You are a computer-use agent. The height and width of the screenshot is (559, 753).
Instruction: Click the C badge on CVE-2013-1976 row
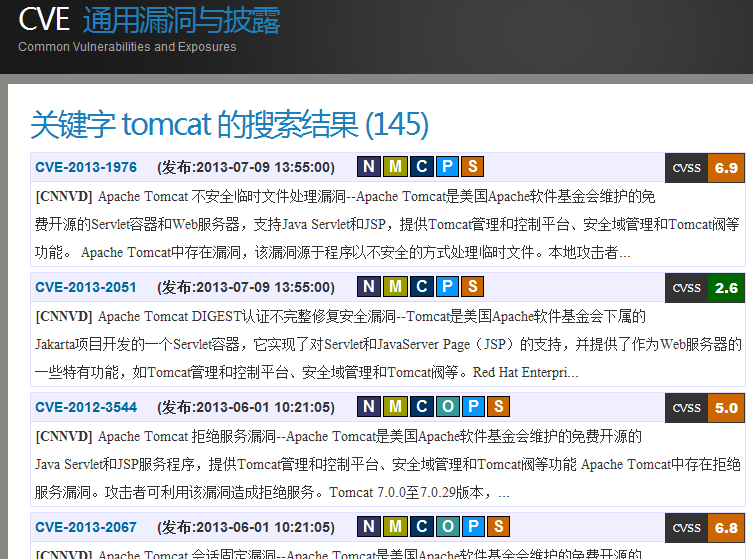click(422, 167)
